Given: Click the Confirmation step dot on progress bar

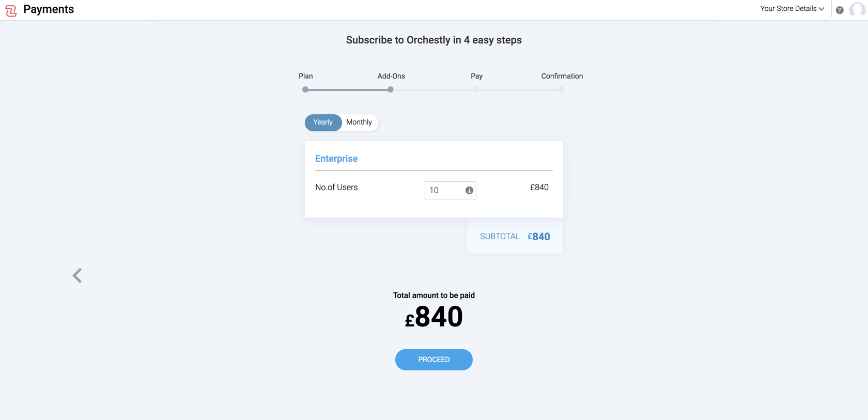Looking at the screenshot, I should (x=562, y=89).
